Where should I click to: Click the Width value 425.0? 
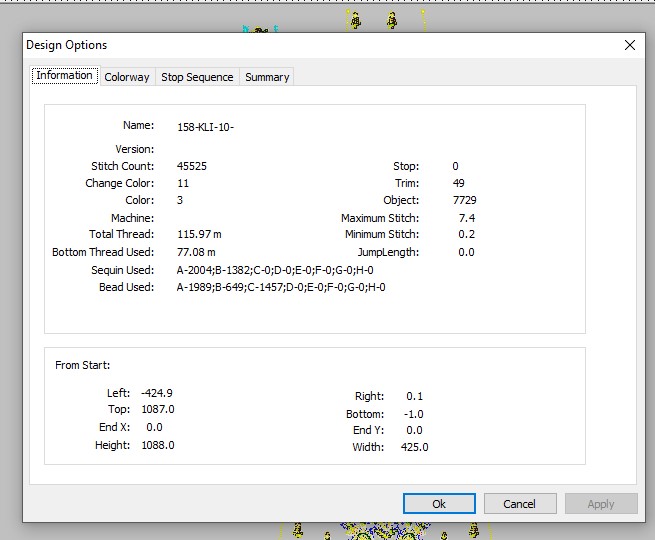pos(414,447)
